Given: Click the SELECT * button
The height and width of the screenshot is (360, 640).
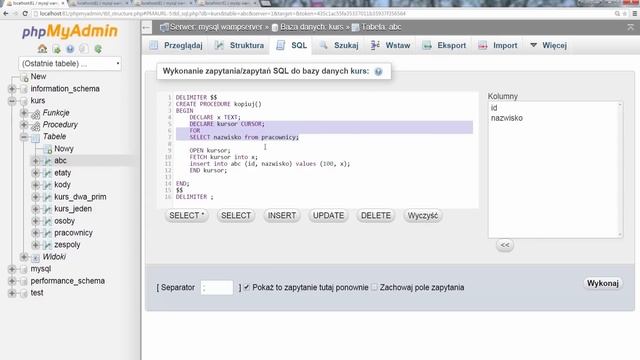Looking at the screenshot, I should click(x=187, y=216).
